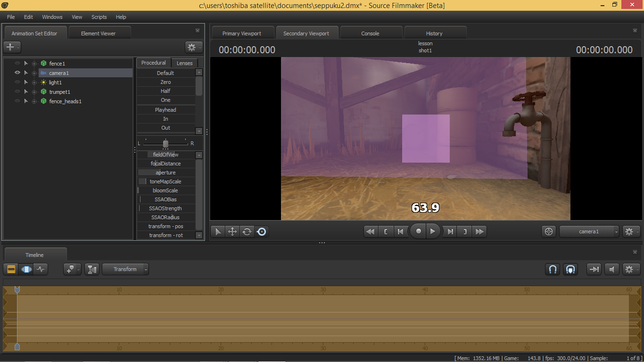
Task: Activate the rotate manipulator tool
Action: click(x=247, y=231)
